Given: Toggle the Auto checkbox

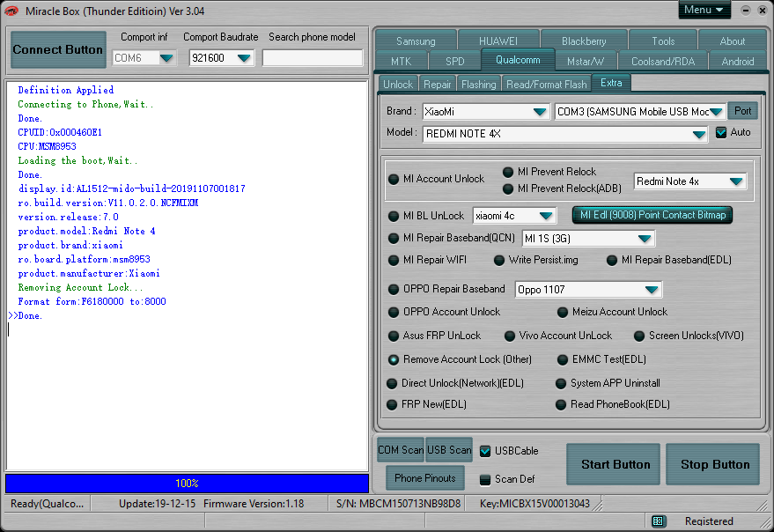Looking at the screenshot, I should (721, 132).
